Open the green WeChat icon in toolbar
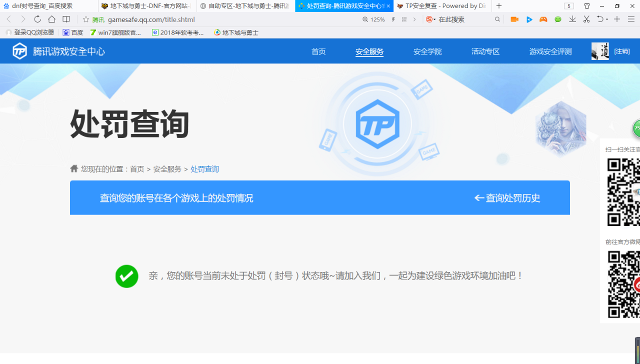 click(558, 19)
